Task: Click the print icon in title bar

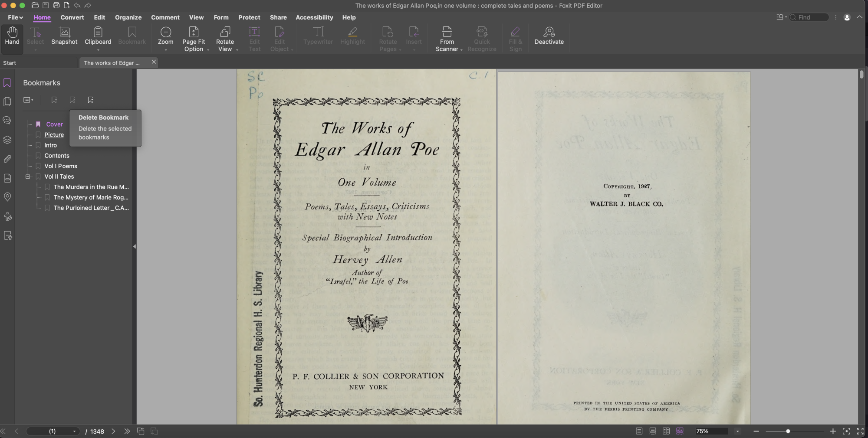Action: (56, 6)
